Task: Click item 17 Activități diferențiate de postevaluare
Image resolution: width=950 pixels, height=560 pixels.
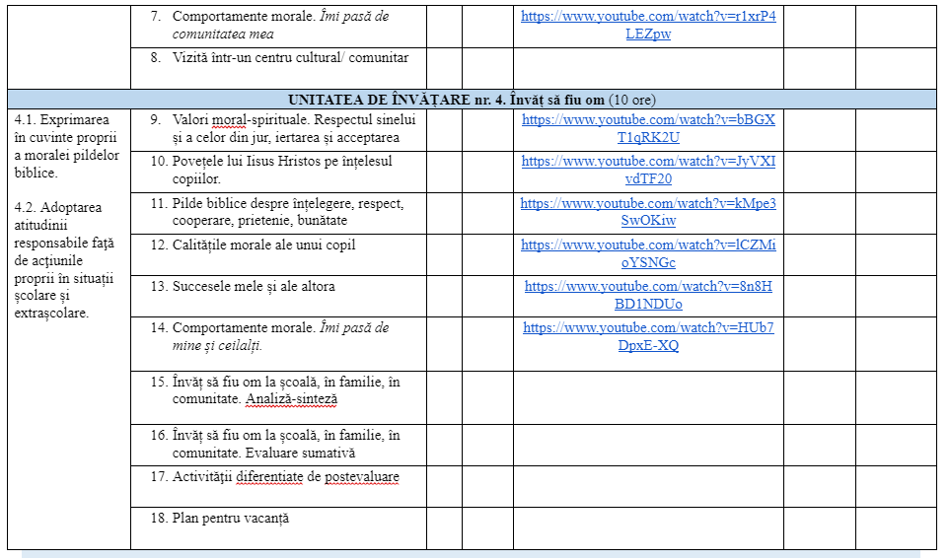Action: click(285, 477)
